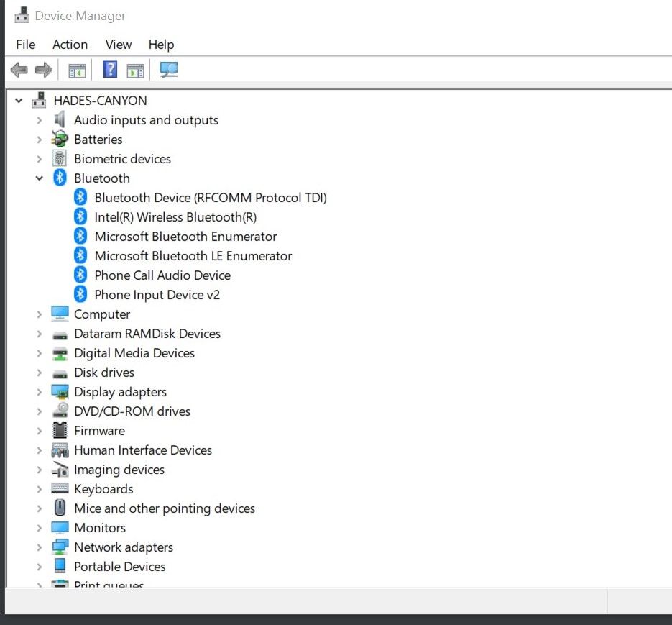Collapse the Bluetooth category
This screenshot has width=672, height=625.
coord(40,178)
